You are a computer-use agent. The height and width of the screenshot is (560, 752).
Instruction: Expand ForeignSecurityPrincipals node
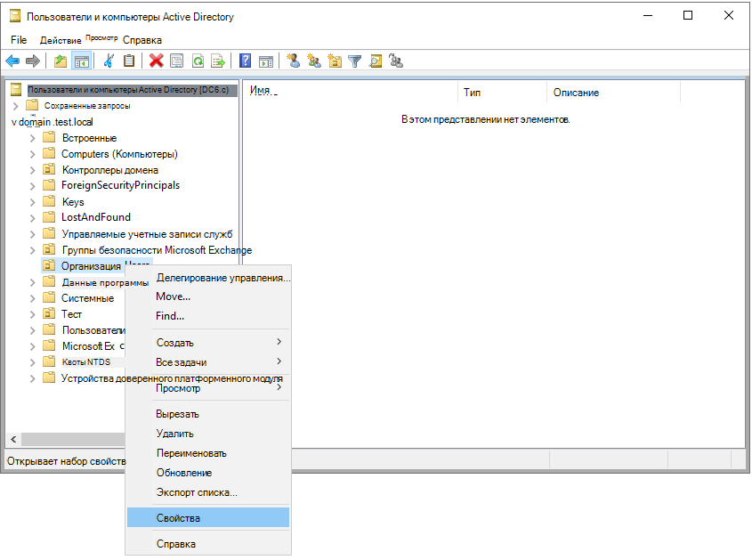coord(33,186)
